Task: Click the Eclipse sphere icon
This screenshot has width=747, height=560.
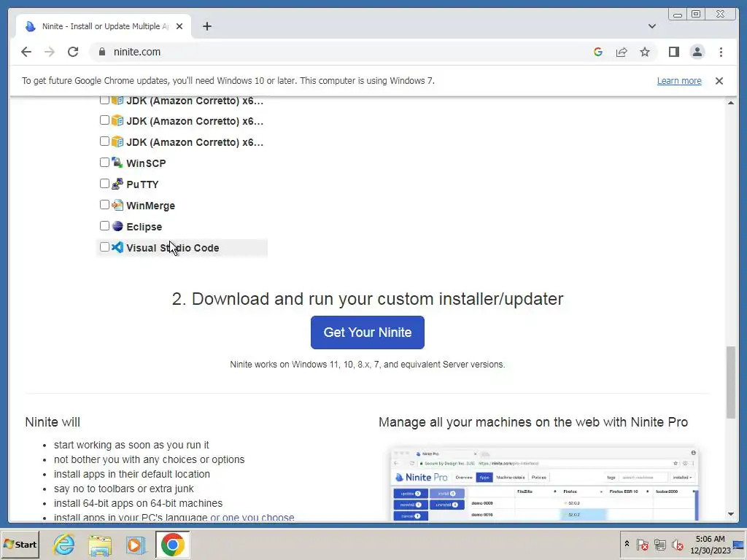Action: (x=117, y=226)
